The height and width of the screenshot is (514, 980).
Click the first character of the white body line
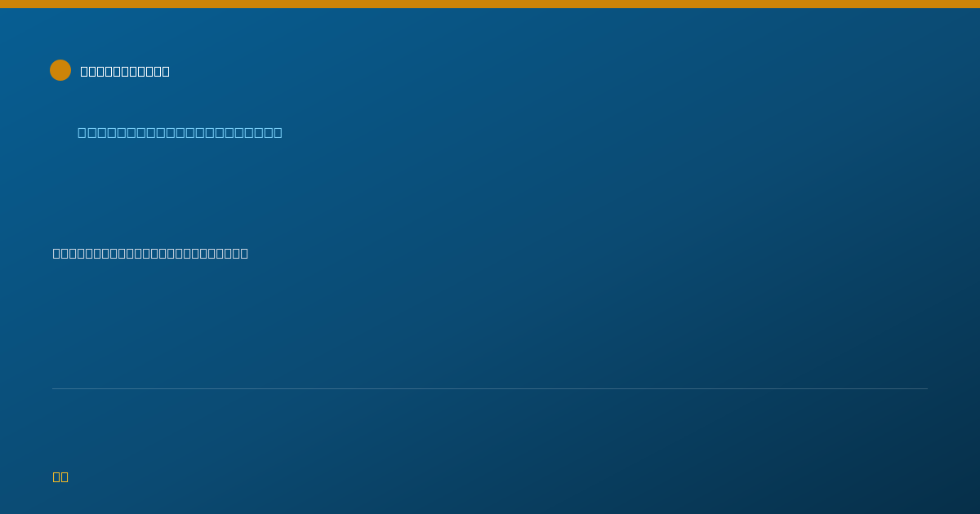tap(57, 253)
